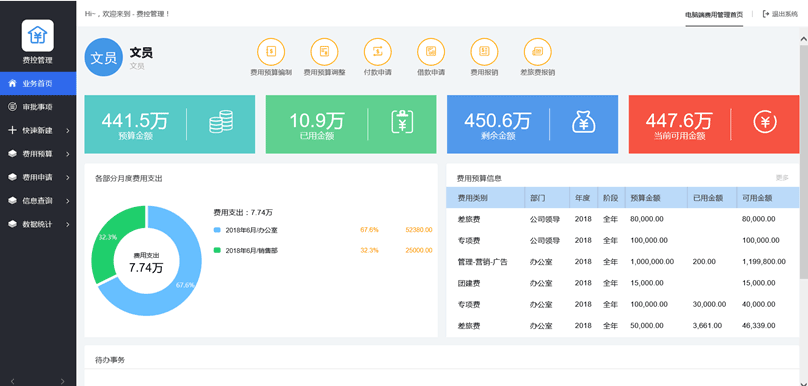This screenshot has height=386, width=808.
Task: Click the clipboard yen icon on 已用金额 card
Action: pos(402,123)
